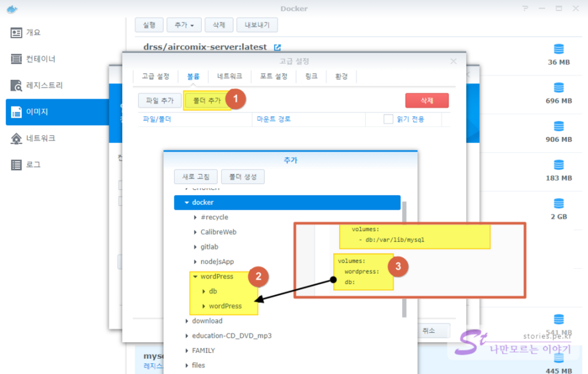The width and height of the screenshot is (588, 374).
Task: Open the Port Settings (포트 설정) tab
Action: 273,76
